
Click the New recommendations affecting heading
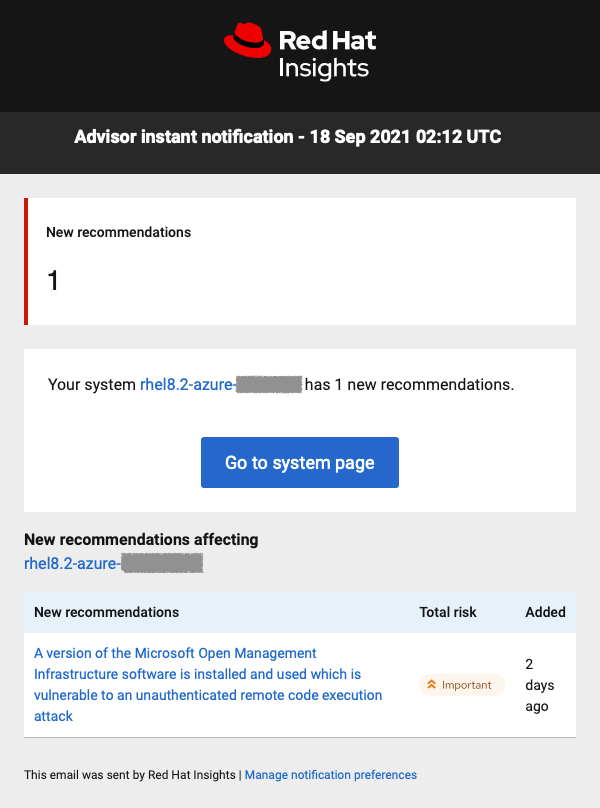(x=141, y=539)
